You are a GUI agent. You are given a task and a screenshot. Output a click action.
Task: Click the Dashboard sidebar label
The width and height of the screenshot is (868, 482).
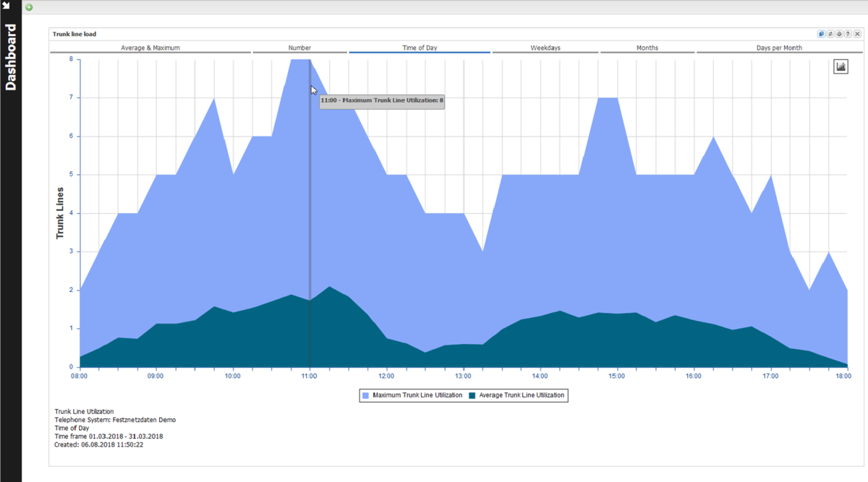pos(10,58)
